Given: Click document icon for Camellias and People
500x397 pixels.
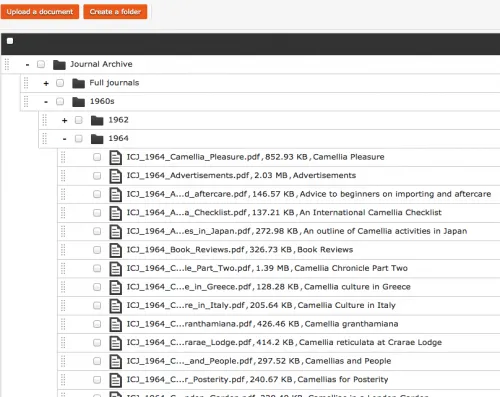Looking at the screenshot, I should coord(116,362).
